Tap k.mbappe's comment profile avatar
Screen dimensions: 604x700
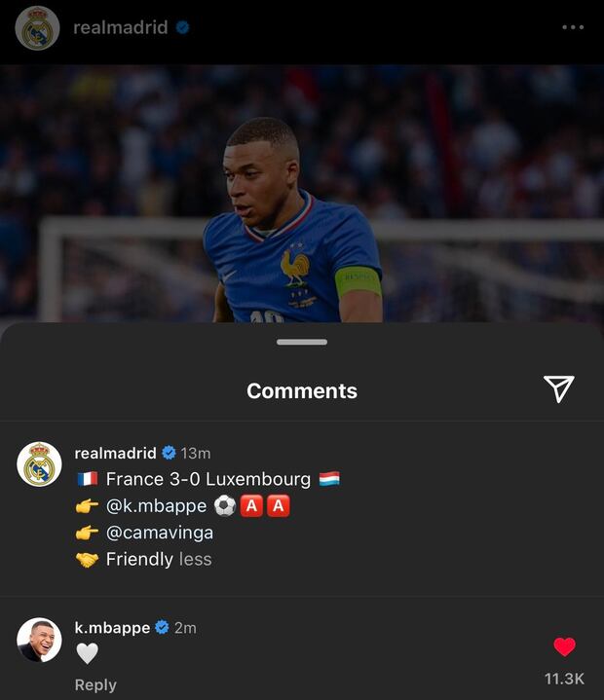pos(39,640)
